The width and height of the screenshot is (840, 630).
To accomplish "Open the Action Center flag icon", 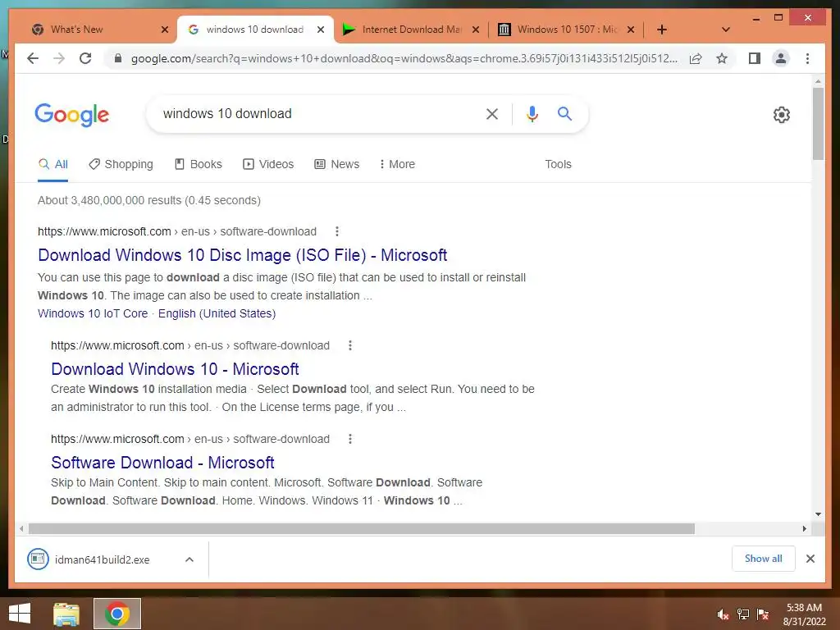I will coord(763,614).
